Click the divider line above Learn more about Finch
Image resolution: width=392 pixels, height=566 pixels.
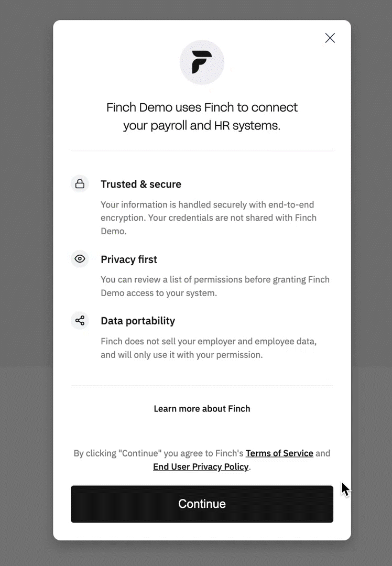click(202, 385)
